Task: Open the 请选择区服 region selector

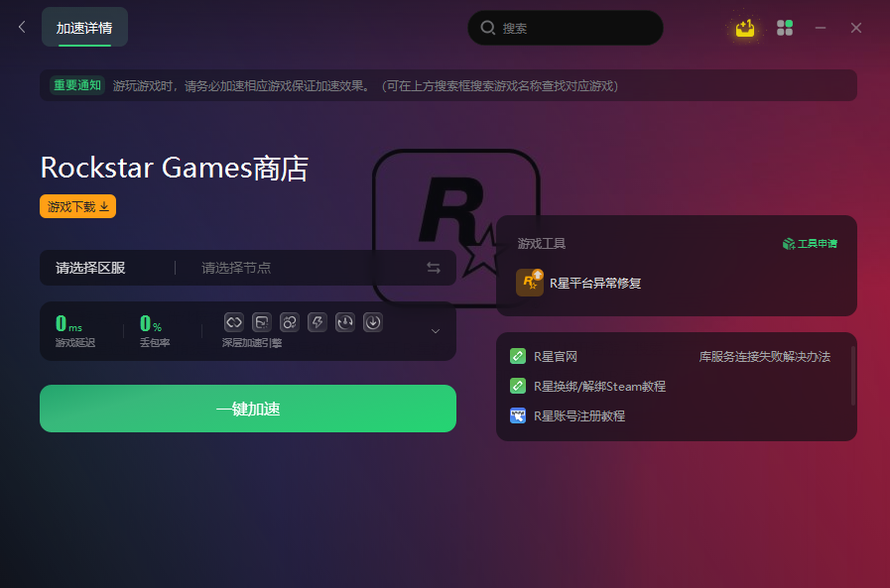Action: click(x=90, y=268)
